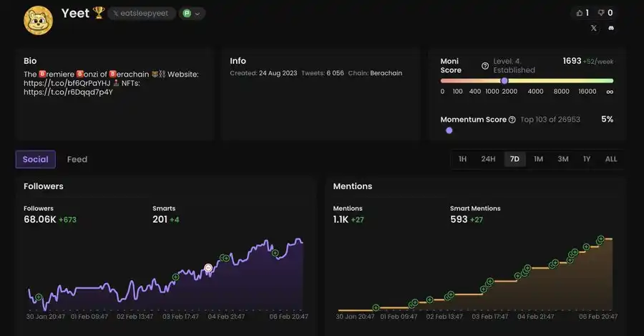The image size is (644, 336).
Task: Click the red marker on Followers chart
Action: (208, 268)
